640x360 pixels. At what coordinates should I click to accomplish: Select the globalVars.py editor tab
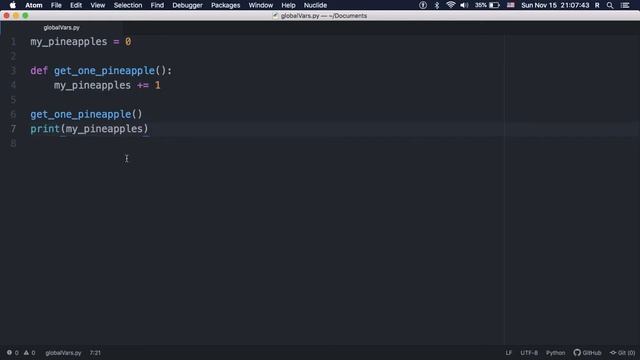[x=62, y=28]
